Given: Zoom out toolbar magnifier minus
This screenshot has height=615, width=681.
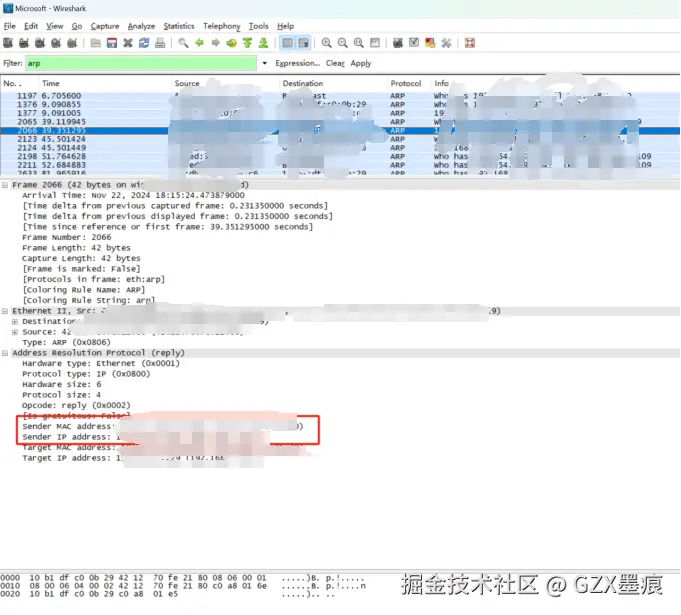Looking at the screenshot, I should click(x=343, y=43).
